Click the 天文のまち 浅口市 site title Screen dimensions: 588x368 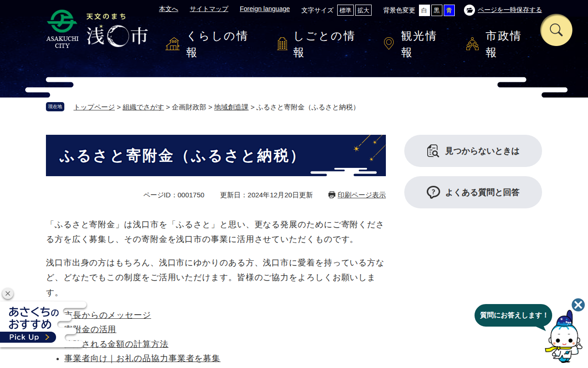click(117, 30)
